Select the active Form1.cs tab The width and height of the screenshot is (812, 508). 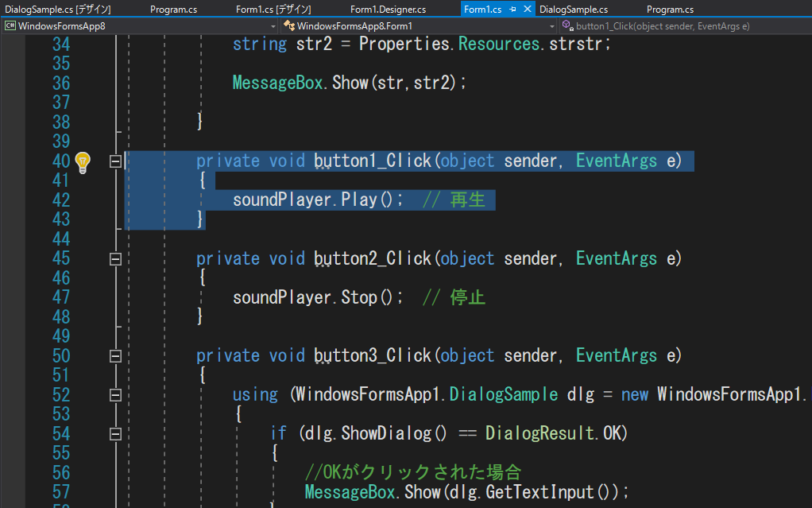point(482,10)
